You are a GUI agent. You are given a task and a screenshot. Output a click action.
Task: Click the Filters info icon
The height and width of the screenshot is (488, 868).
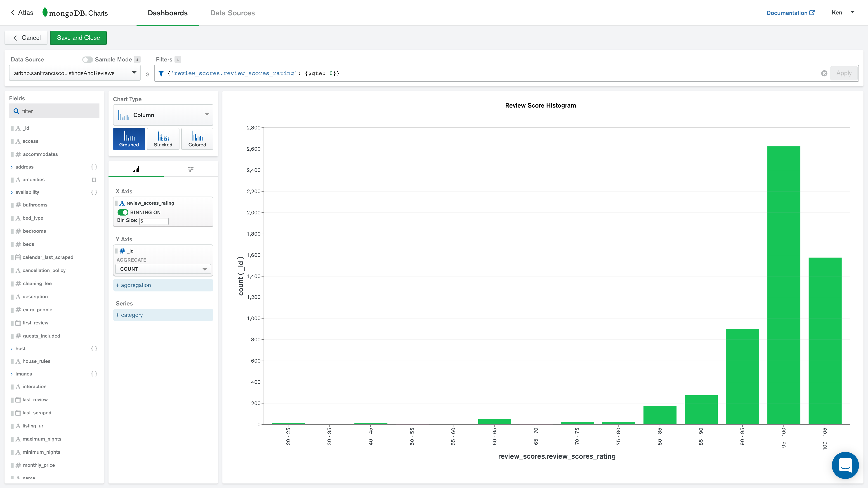pos(178,60)
